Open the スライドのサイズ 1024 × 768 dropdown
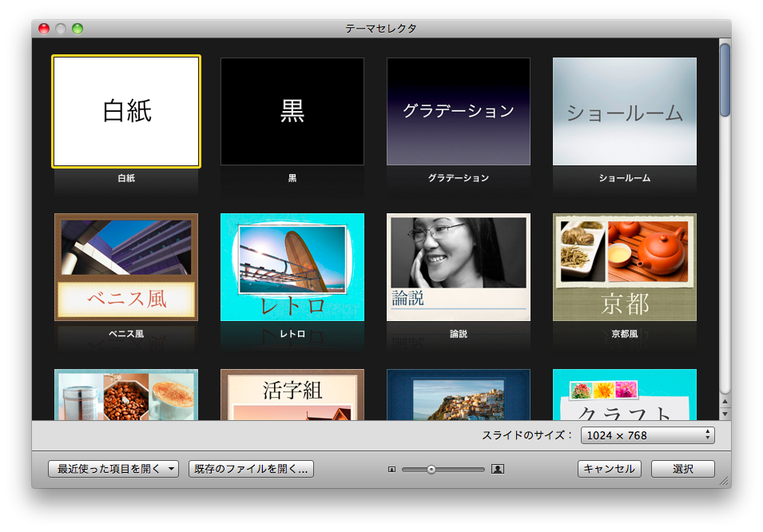This screenshot has height=532, width=763. (x=647, y=435)
